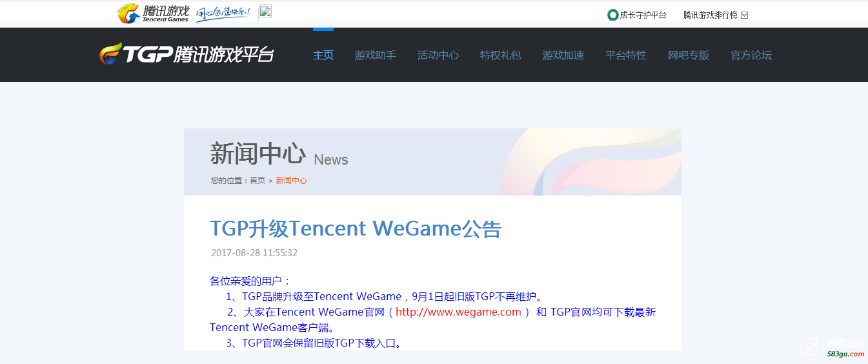Screen dimensions: 868x364
Task: Click the 首页 breadcrumb link
Action: [x=257, y=181]
